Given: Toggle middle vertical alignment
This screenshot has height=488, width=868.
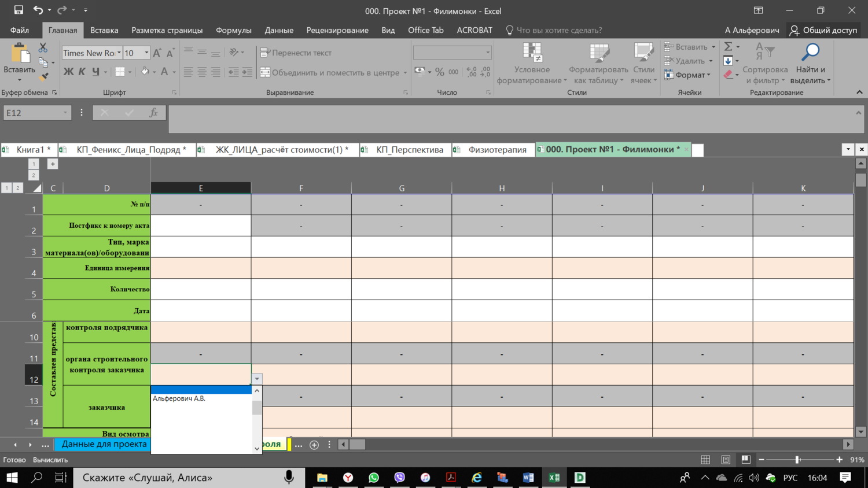Looking at the screenshot, I should click(x=202, y=53).
